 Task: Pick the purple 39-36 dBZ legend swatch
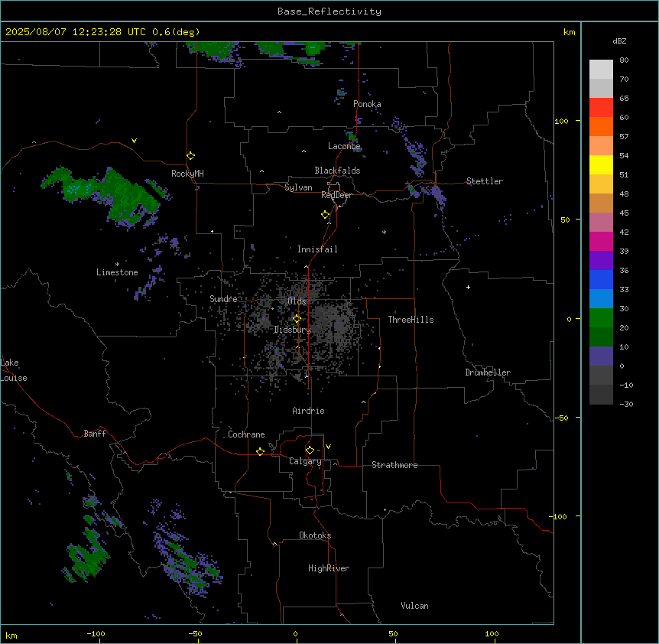(x=601, y=260)
